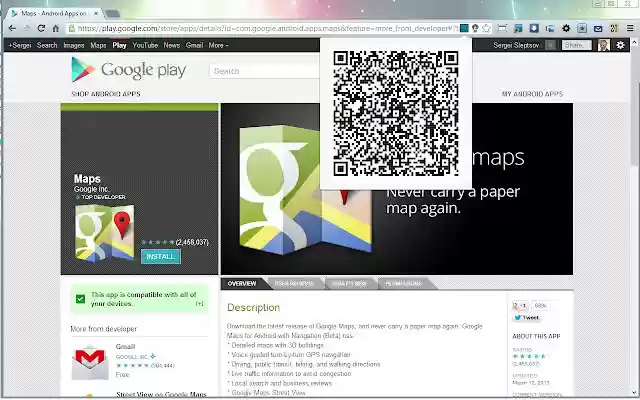Click the Google Play logo
This screenshot has width=640, height=400.
129,70
